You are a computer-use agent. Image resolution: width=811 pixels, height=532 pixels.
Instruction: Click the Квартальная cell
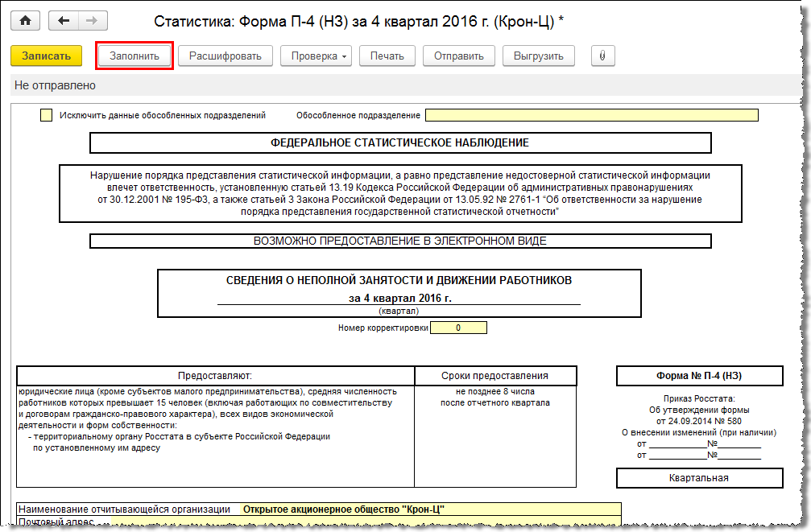pos(699,478)
